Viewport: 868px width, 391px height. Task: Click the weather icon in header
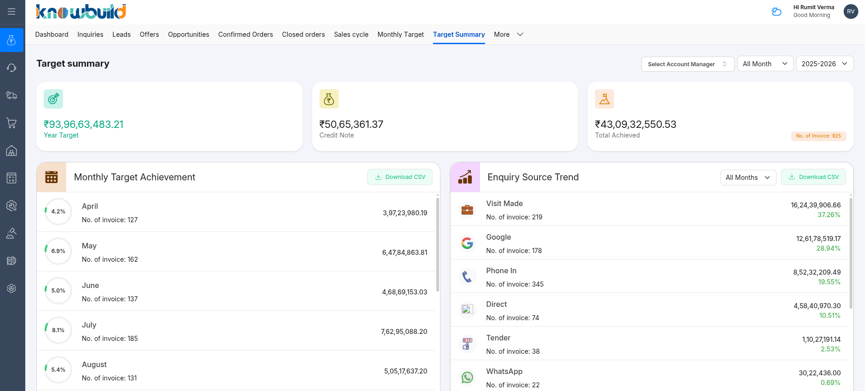coord(777,11)
